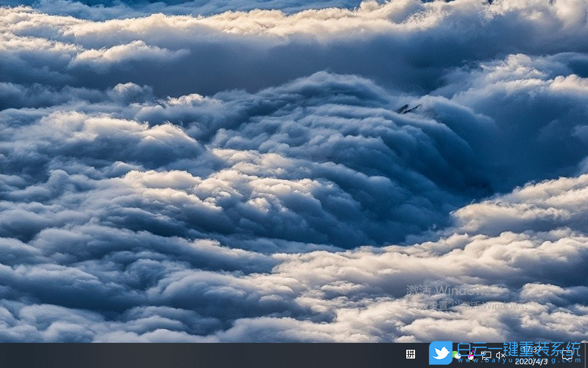Click the 拼 pinyin input indicator
The image size is (588, 368).
(411, 355)
